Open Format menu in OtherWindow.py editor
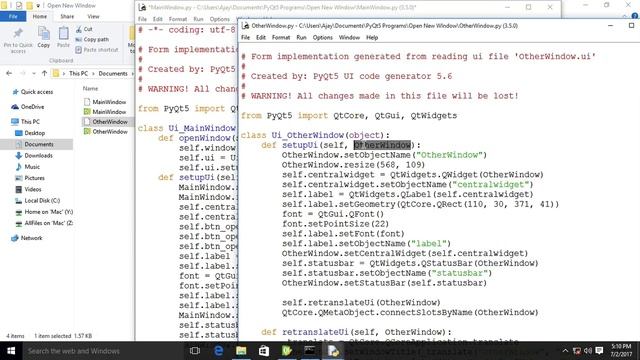The height and width of the screenshot is (360, 640). point(281,38)
